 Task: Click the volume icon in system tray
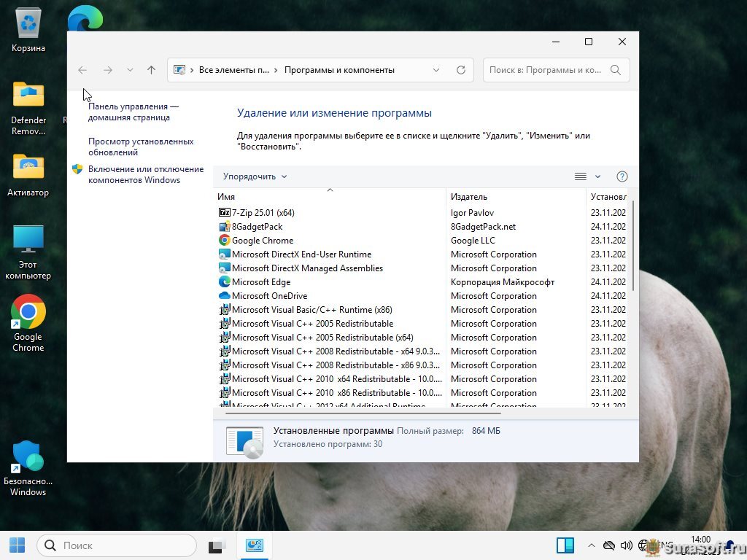coord(626,545)
